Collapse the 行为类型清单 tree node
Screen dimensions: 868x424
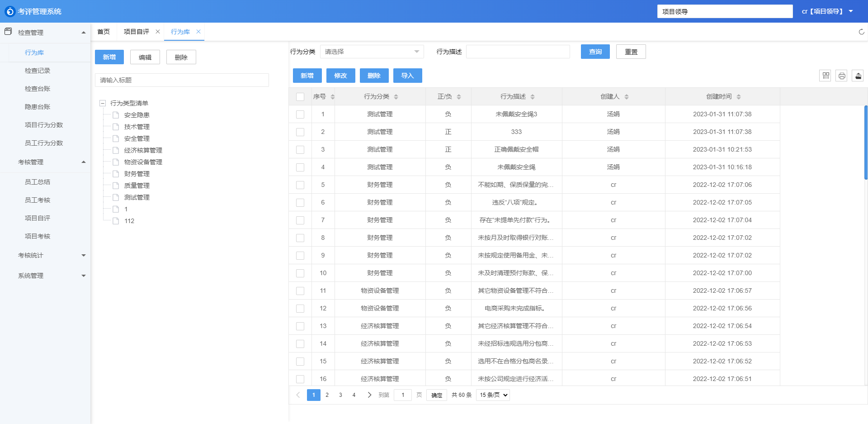pos(103,103)
